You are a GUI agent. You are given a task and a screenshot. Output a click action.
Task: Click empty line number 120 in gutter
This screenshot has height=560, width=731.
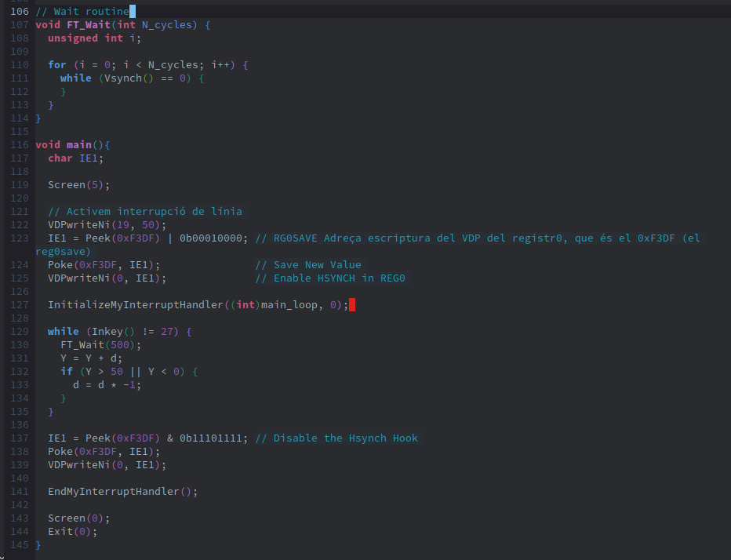tap(20, 198)
